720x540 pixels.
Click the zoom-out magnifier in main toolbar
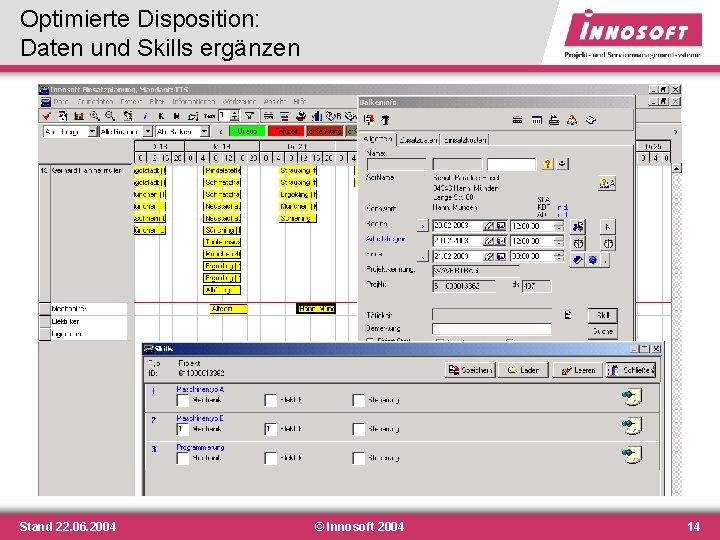tap(110, 116)
